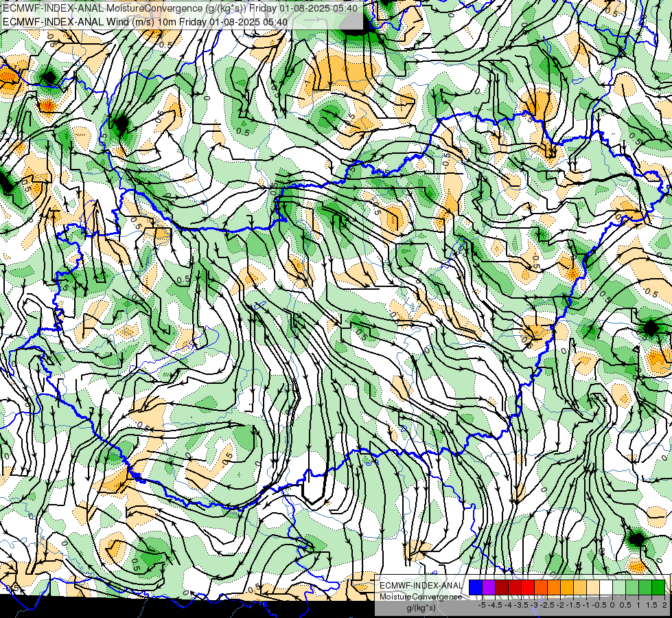Image resolution: width=672 pixels, height=618 pixels.
Task: Select the legend swatch between 1 and 1.5
Action: (645, 587)
